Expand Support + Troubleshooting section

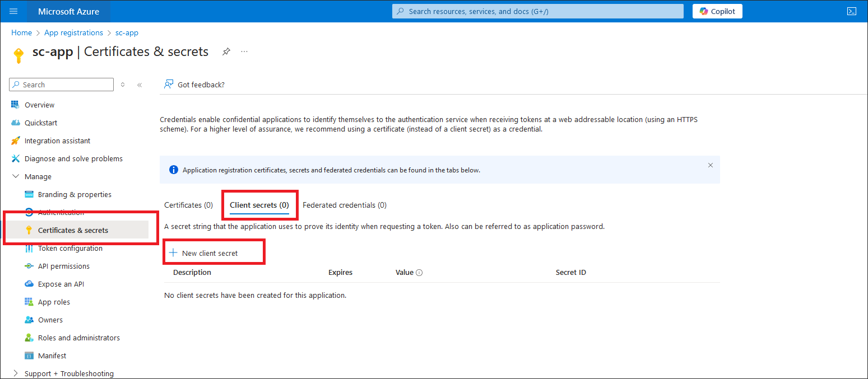[16, 373]
